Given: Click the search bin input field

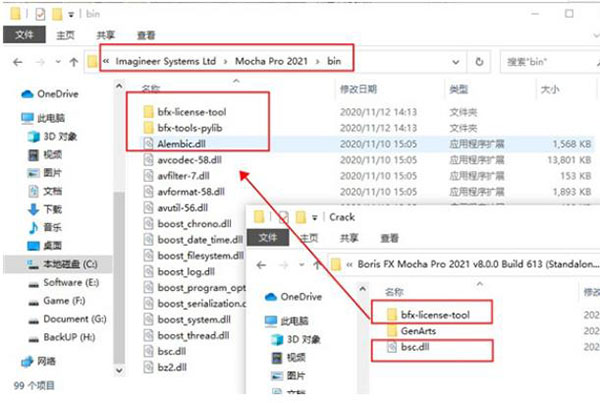Looking at the screenshot, I should [x=548, y=62].
